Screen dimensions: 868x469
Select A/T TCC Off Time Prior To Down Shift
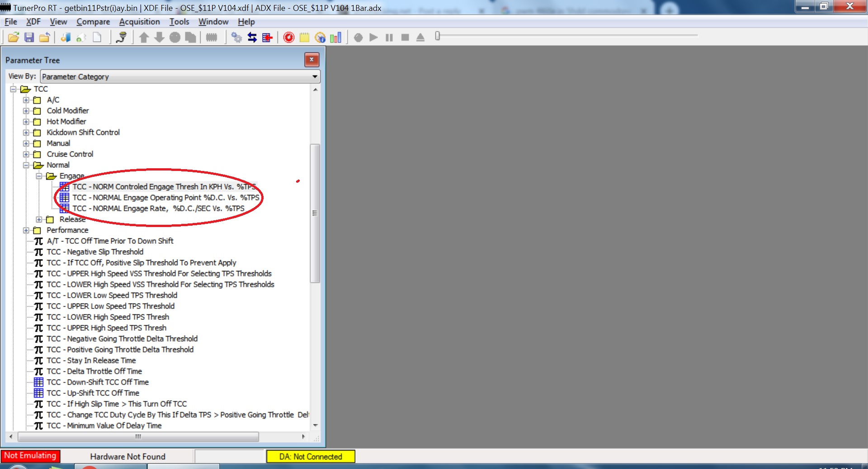point(110,241)
